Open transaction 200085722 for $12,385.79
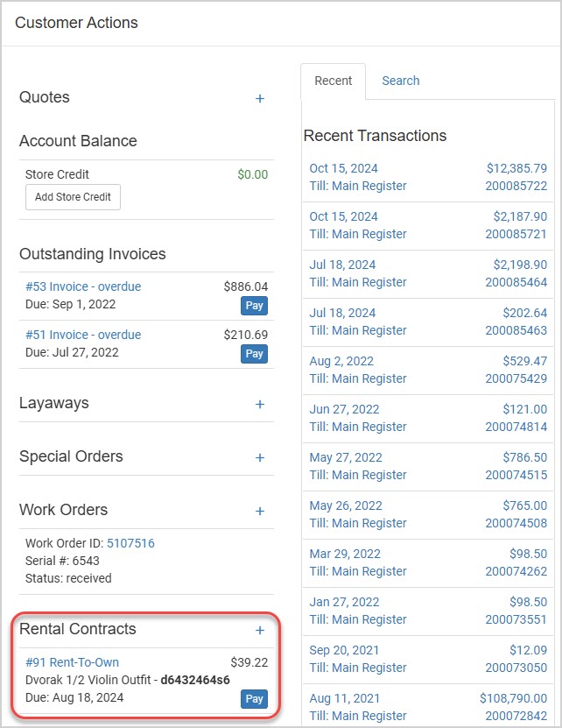This screenshot has width=562, height=728. click(428, 177)
